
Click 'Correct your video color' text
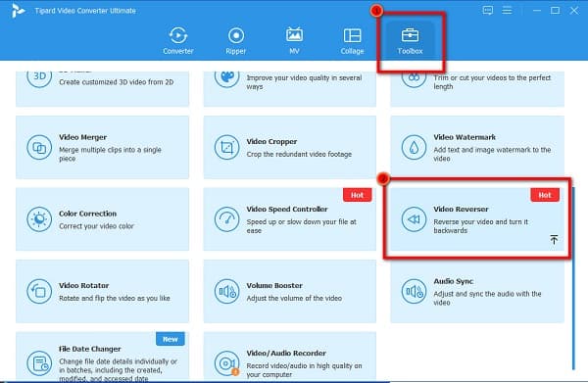tap(96, 226)
